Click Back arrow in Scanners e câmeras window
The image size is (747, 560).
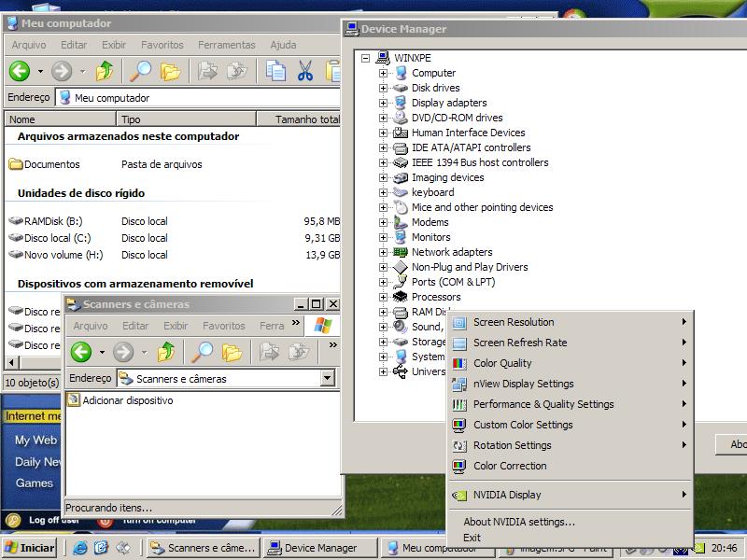click(x=81, y=352)
